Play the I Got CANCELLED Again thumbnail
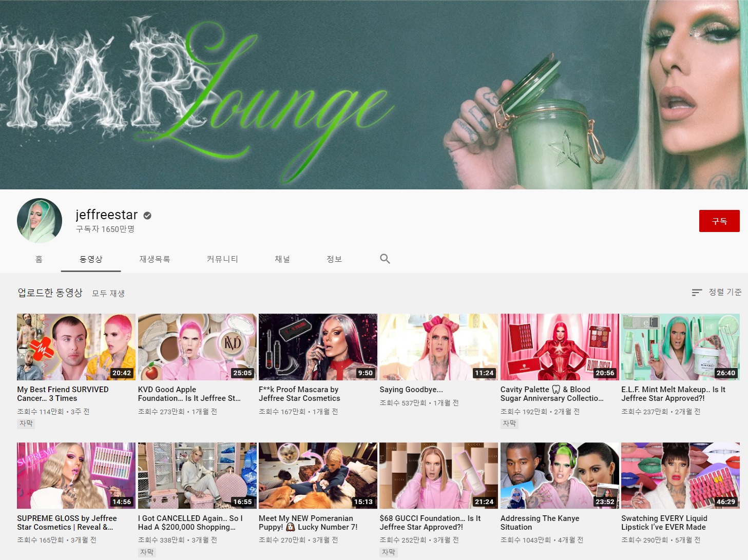Image resolution: width=748 pixels, height=560 pixels. pyautogui.click(x=197, y=476)
